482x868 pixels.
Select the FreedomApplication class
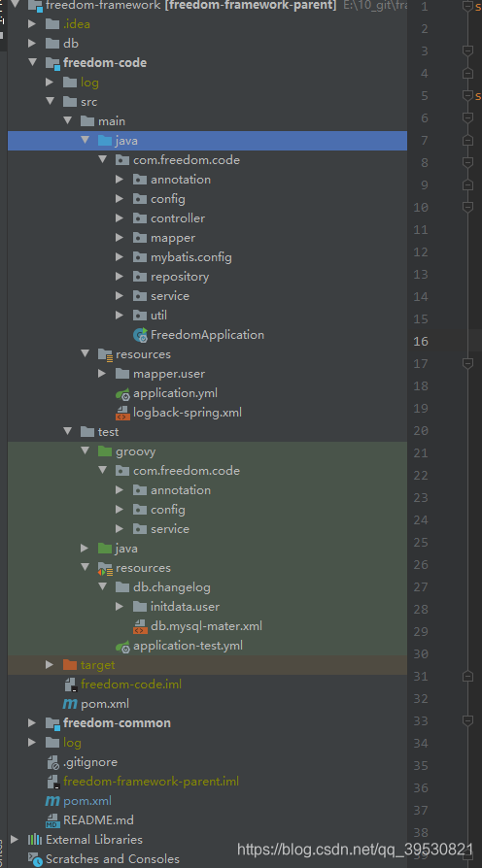[207, 335]
